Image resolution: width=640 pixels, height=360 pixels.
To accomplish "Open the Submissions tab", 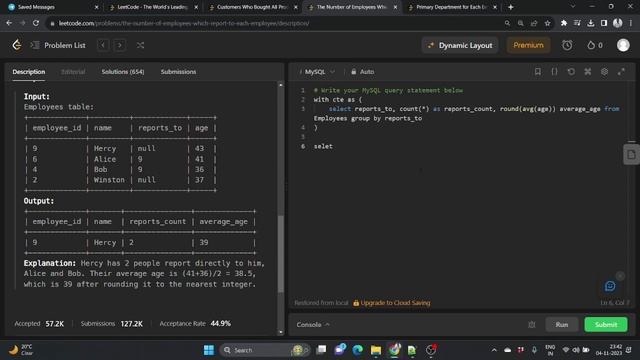I will pos(178,72).
